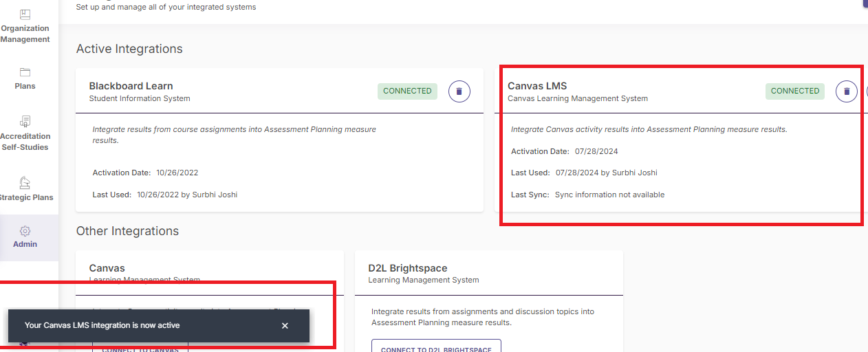Image resolution: width=868 pixels, height=352 pixels.
Task: Click Learning Management System subtitle under D2L Brightspace
Action: tap(424, 280)
